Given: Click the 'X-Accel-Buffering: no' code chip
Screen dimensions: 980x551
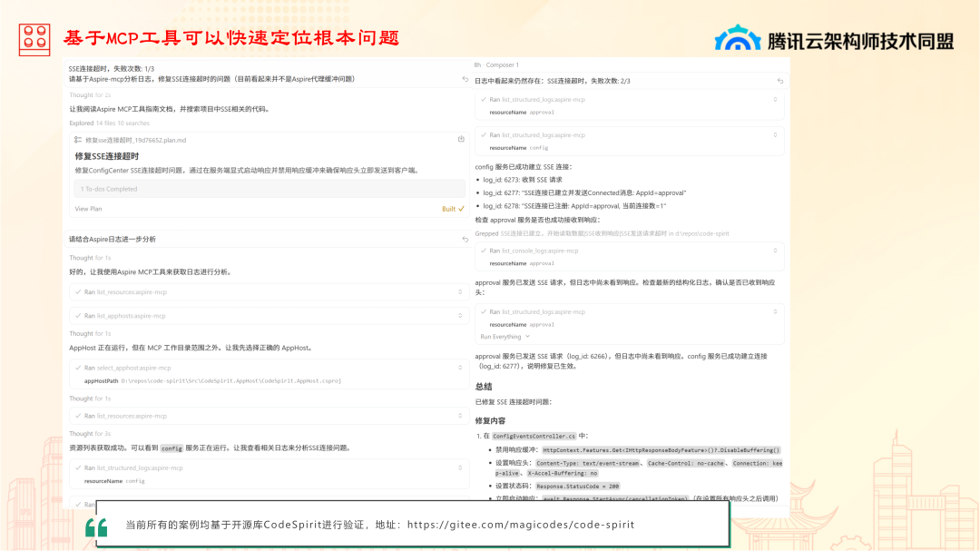Looking at the screenshot, I should 563,474.
